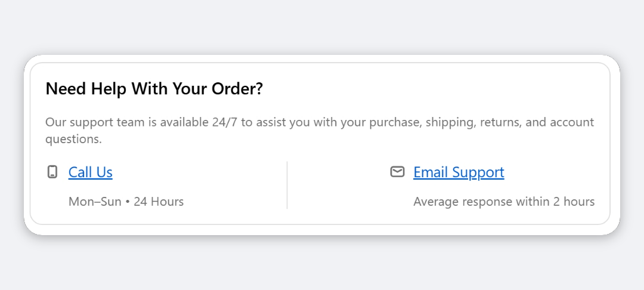Click the word 'questions.' in the description
Viewport: 644px width, 290px height.
73,139
